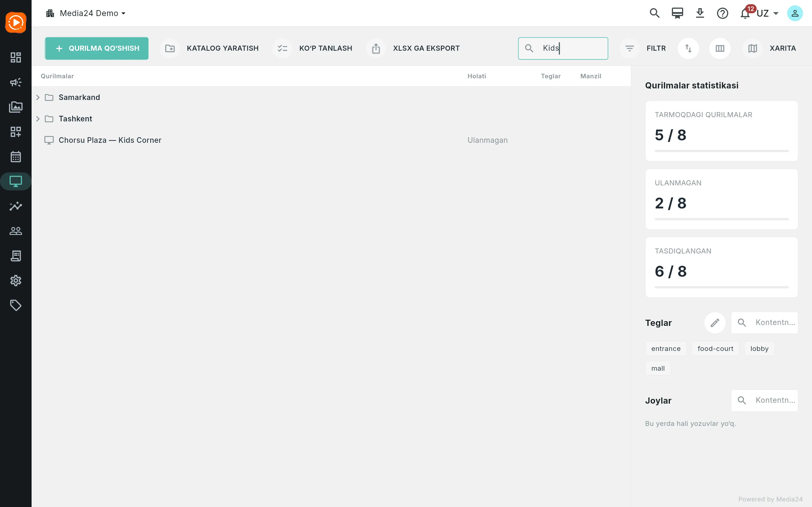This screenshot has height=507, width=812.
Task: Open the media library icon
Action: (x=16, y=107)
